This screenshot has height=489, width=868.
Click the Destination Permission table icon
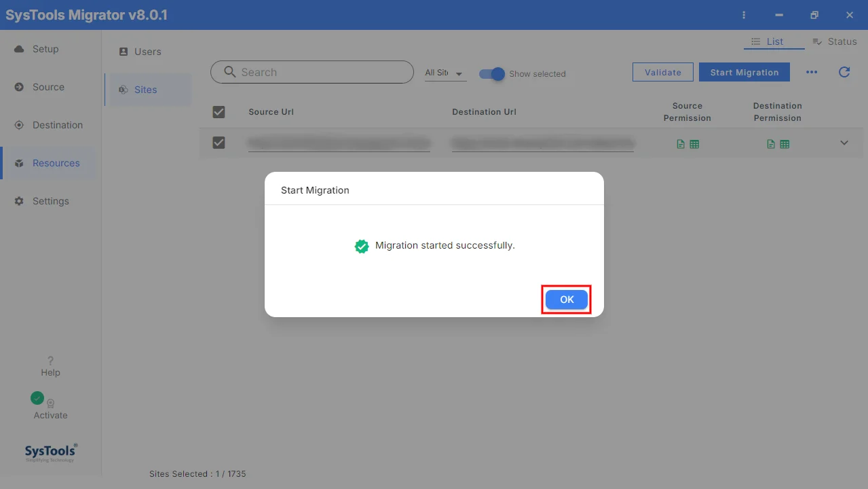pos(785,144)
